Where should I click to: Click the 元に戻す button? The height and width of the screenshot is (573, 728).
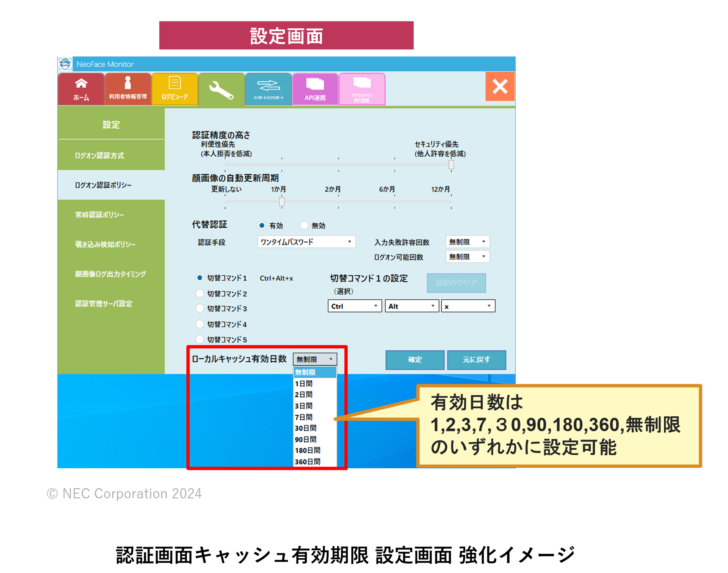coord(476,359)
